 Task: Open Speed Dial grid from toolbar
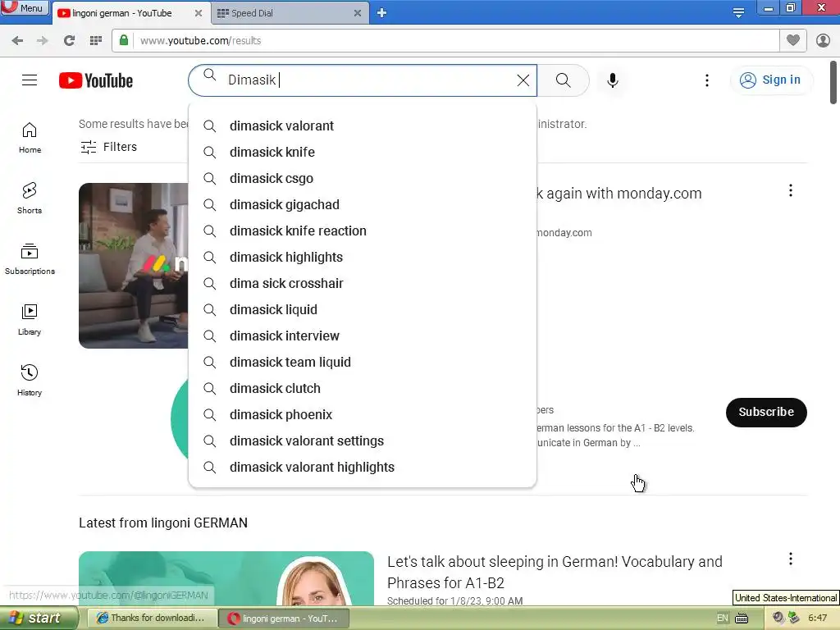[96, 41]
